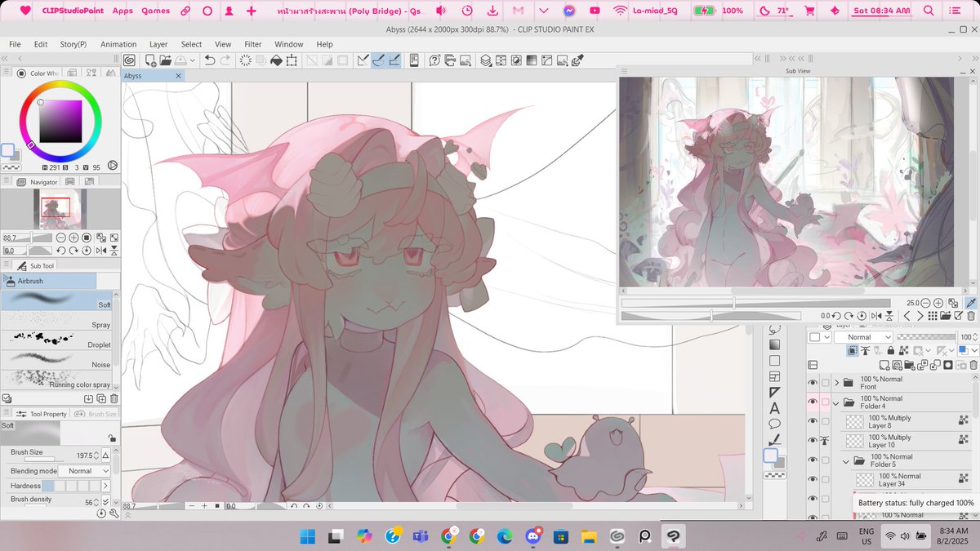
Task: Select the Correct line tool
Action: click(x=774, y=439)
